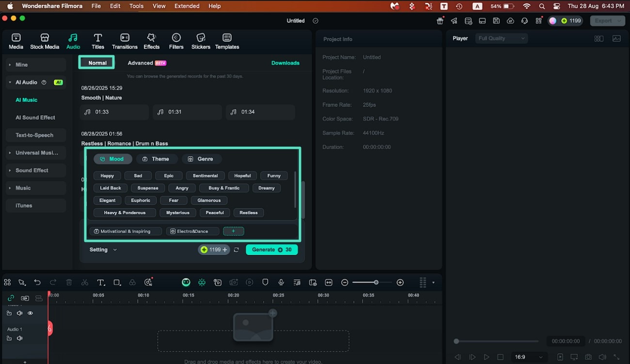Lock the video track
Viewport: 630px width, 364px height.
[9, 314]
